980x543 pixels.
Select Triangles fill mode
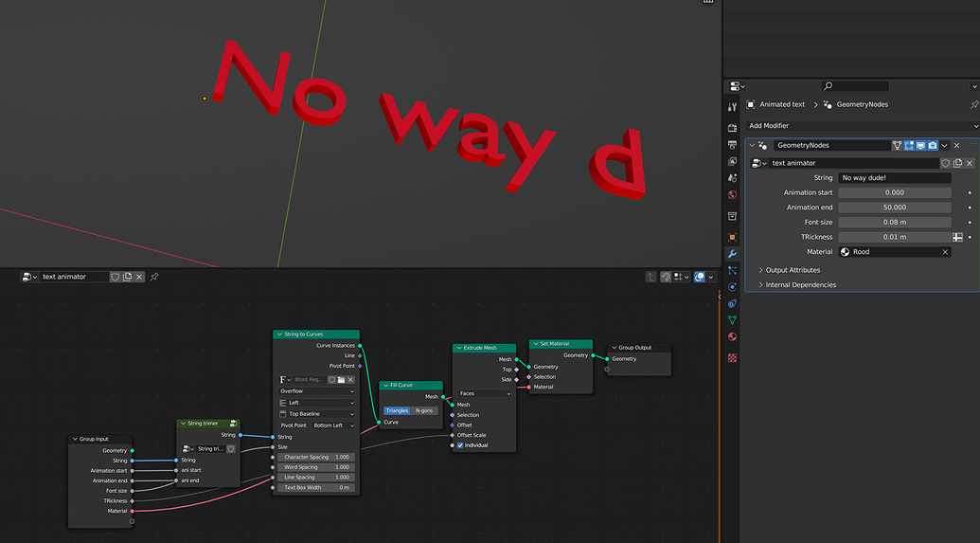[x=397, y=411]
